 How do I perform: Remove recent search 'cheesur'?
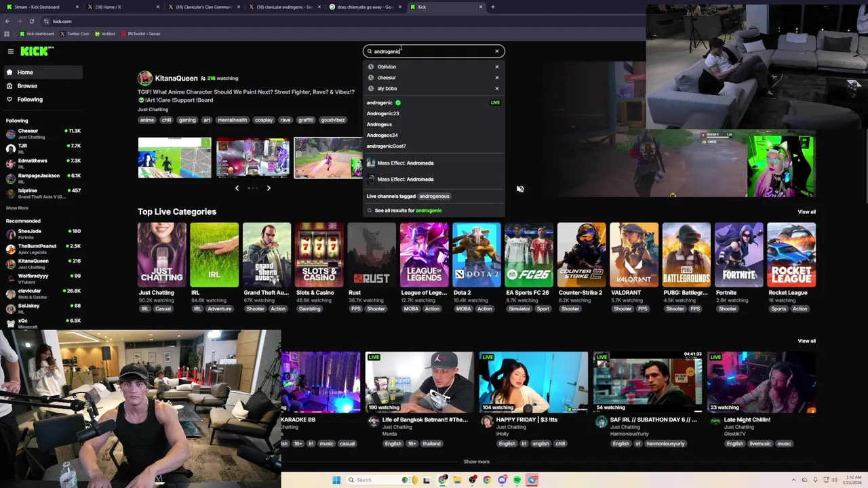(x=497, y=77)
